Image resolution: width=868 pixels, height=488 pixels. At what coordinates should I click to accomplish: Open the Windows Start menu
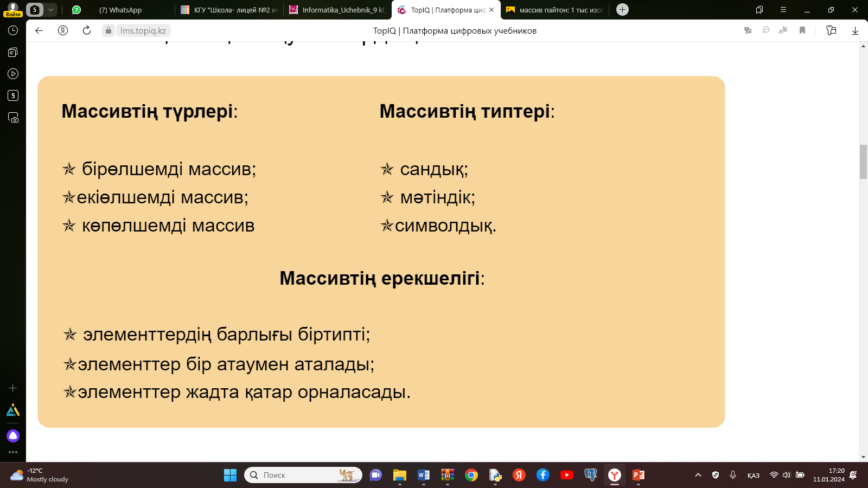coord(230,475)
